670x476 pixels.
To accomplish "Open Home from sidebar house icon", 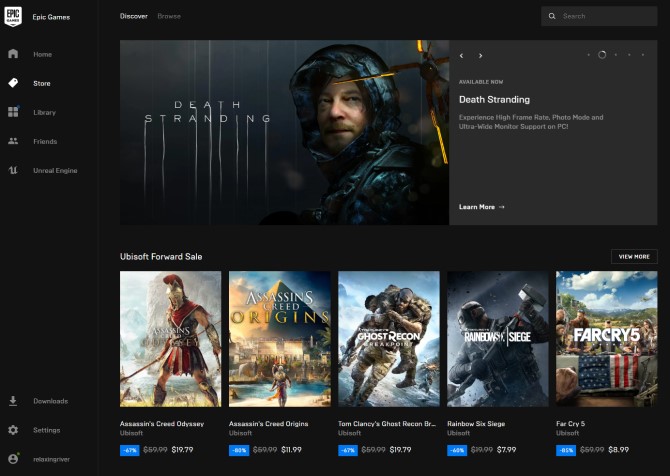I will (13, 54).
